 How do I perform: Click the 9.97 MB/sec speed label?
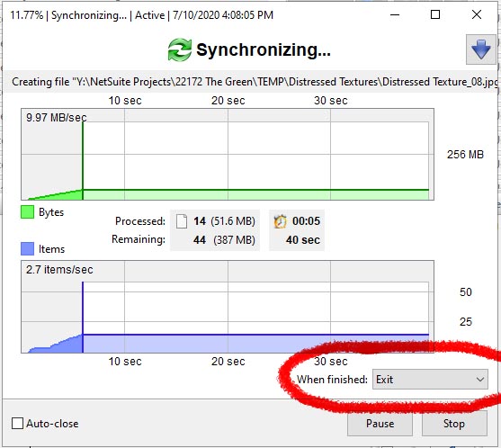point(57,117)
